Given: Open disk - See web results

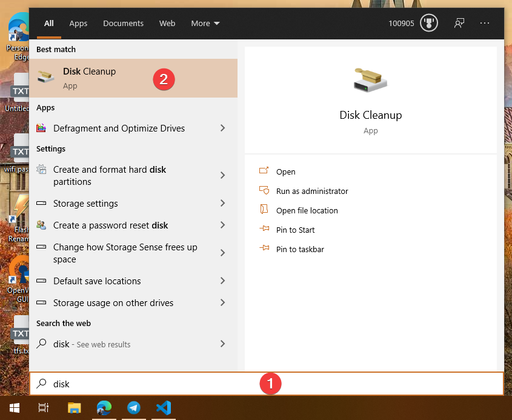Looking at the screenshot, I should pos(133,344).
